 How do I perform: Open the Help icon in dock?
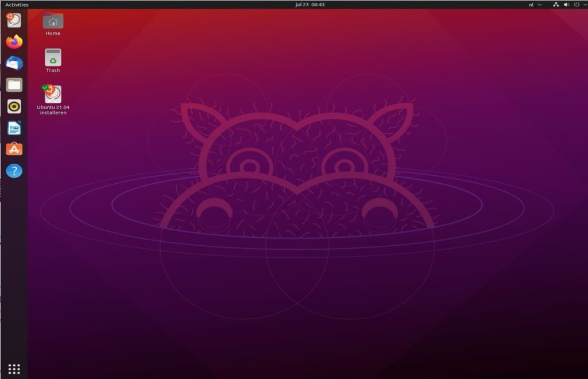tap(14, 171)
